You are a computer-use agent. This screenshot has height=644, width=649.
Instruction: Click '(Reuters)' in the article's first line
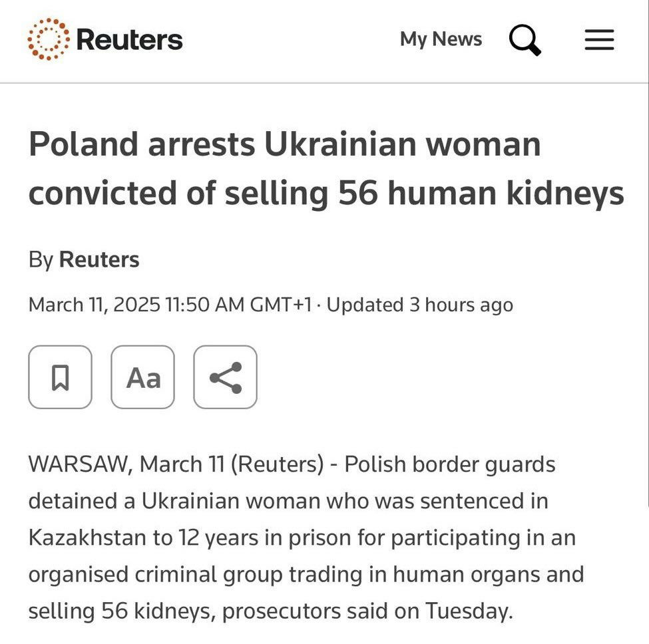[277, 464]
